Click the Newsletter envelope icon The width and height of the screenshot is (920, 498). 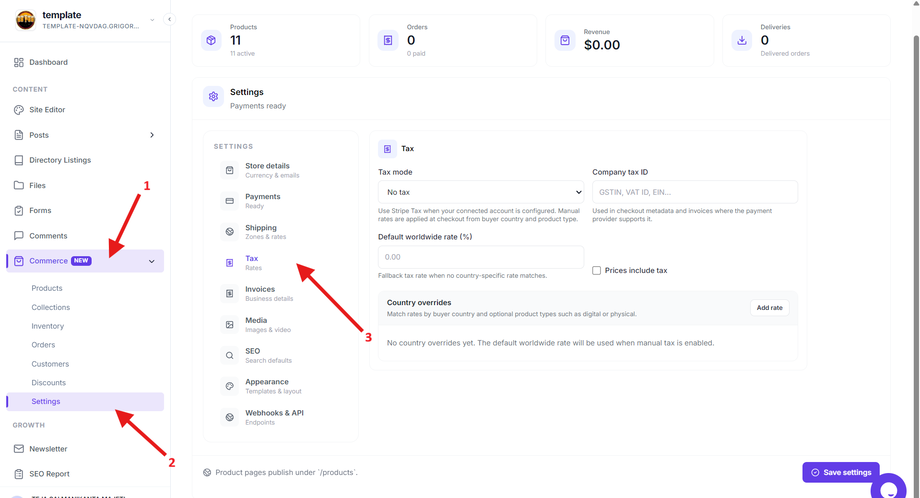[19, 449]
